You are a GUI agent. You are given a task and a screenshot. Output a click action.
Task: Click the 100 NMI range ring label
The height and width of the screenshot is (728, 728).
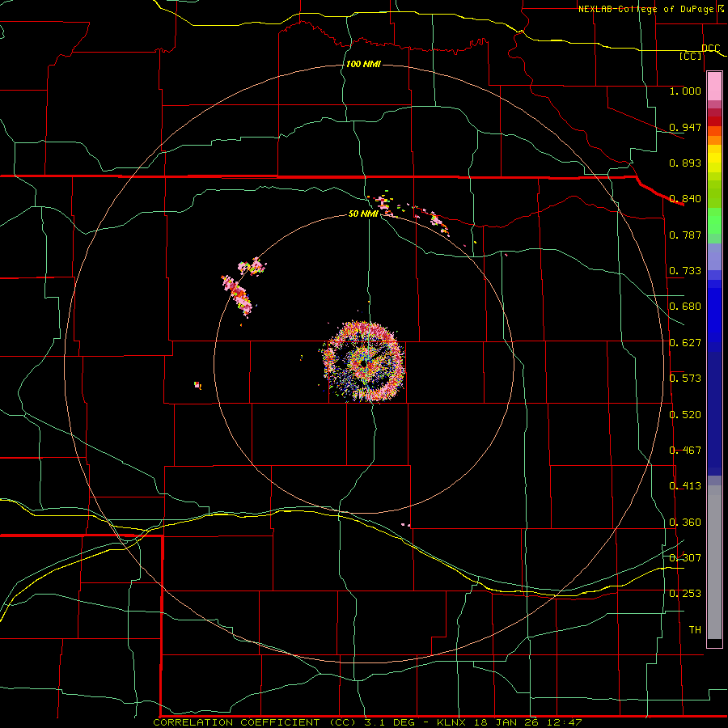coord(363,64)
